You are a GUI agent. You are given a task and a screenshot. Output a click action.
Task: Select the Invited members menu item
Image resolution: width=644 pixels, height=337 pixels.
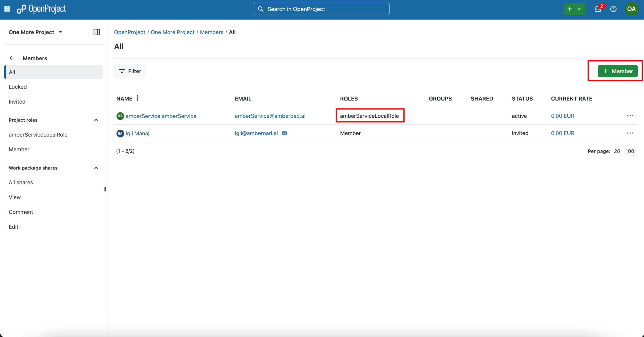click(17, 101)
